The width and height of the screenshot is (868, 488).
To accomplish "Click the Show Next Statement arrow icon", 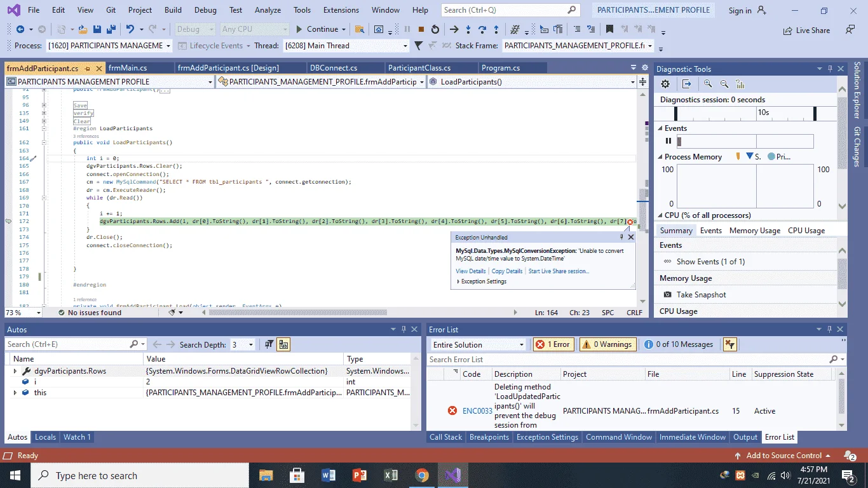I will tap(454, 29).
